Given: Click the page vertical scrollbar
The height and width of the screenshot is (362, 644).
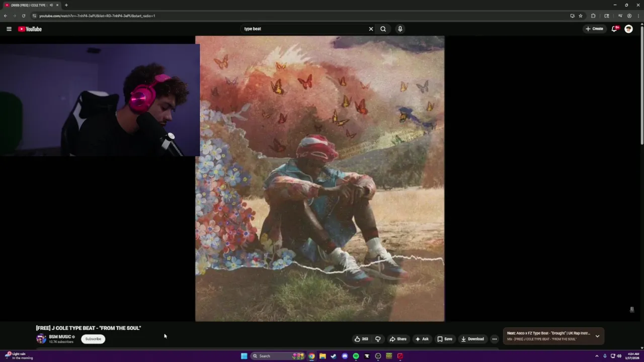Looking at the screenshot, I should click(641, 85).
